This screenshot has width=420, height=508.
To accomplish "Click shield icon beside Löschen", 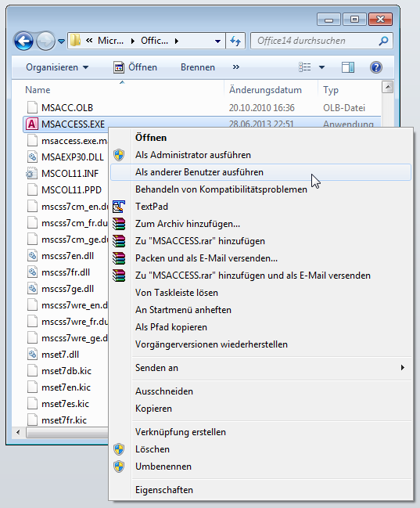I will [119, 449].
